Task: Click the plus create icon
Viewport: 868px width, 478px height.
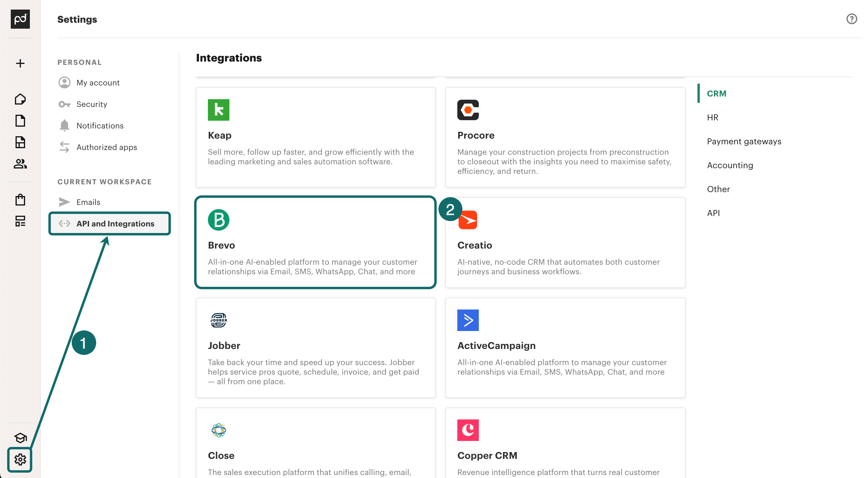Action: click(x=20, y=63)
